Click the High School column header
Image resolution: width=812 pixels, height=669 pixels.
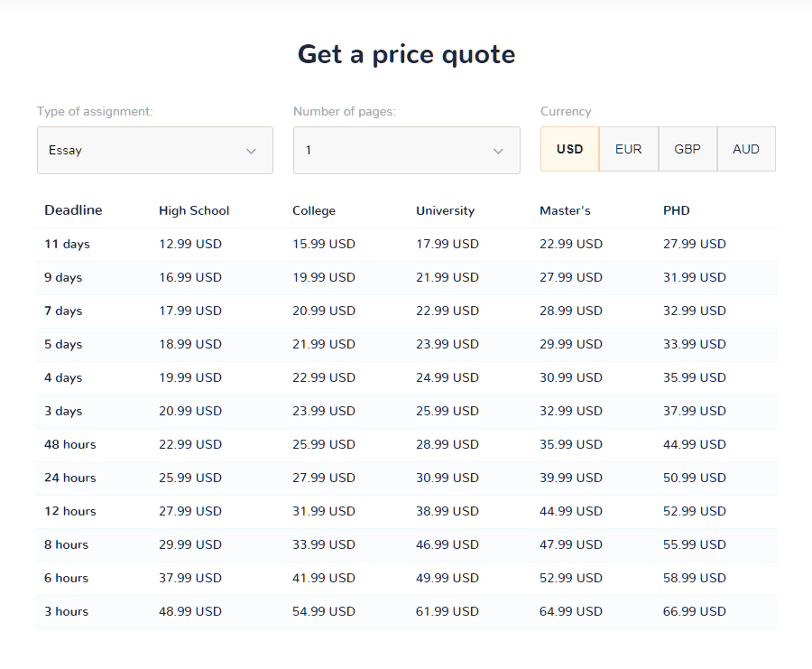point(194,211)
